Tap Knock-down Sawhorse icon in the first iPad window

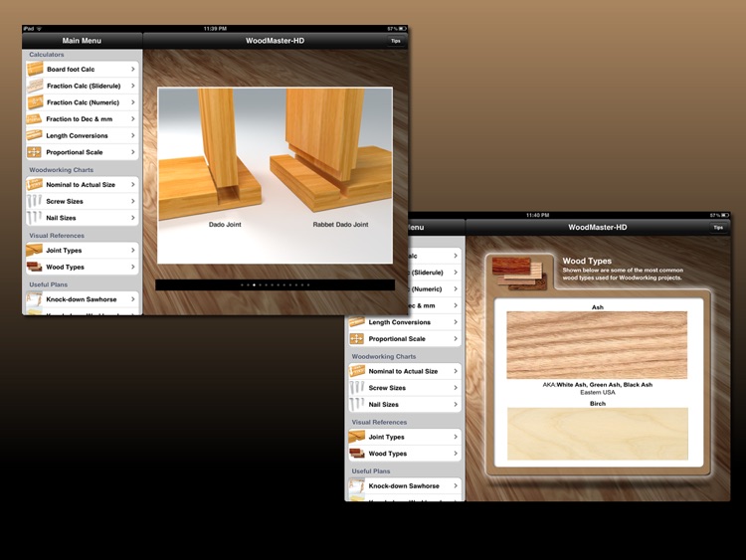pos(34,299)
